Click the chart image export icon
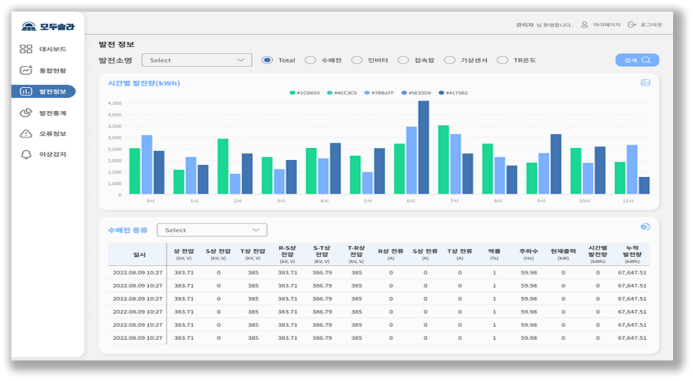The height and width of the screenshot is (381, 693). pyautogui.click(x=645, y=83)
